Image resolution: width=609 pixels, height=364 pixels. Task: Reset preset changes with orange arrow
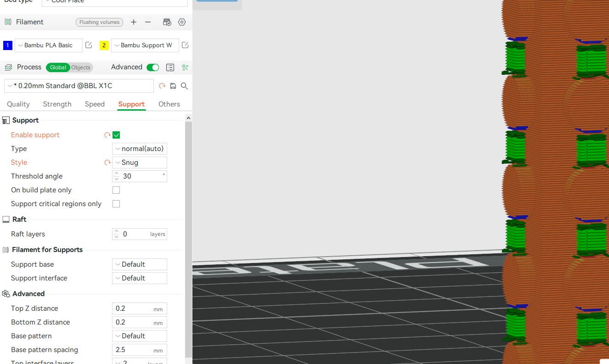point(162,86)
